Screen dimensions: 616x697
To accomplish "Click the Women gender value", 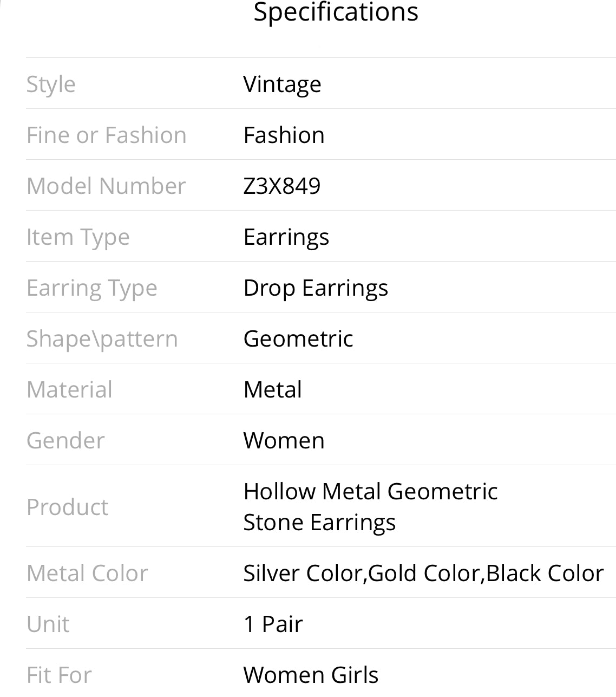I will (x=284, y=441).
